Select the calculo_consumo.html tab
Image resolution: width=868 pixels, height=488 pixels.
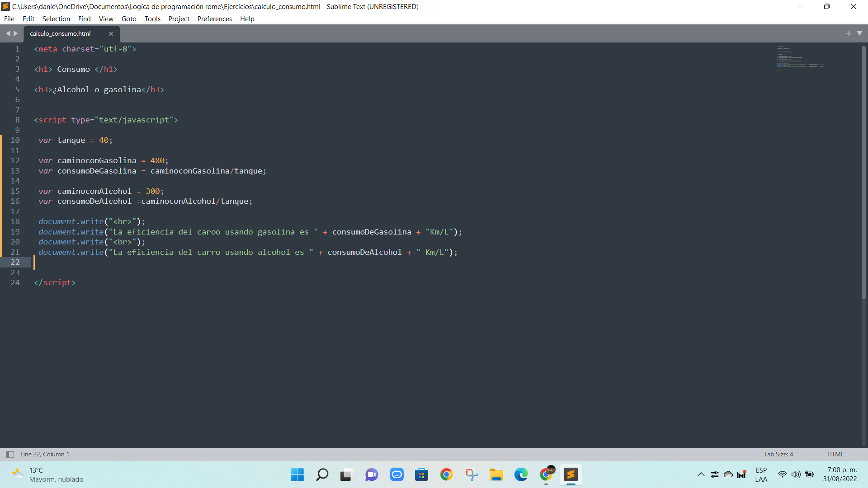(x=60, y=34)
